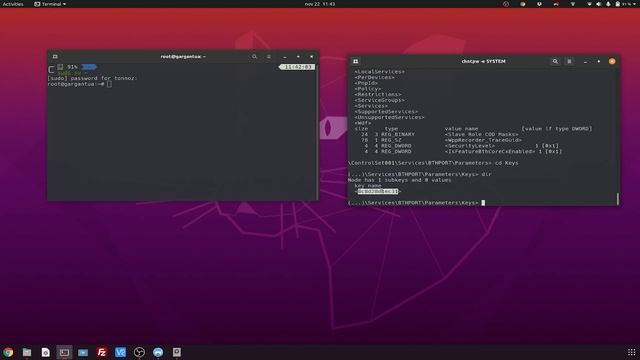
Task: Click the '<LocalServices>' line
Action: click(x=380, y=72)
